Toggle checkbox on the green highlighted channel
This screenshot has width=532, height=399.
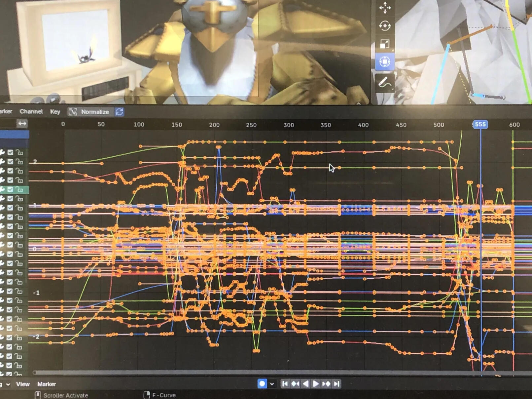point(11,189)
